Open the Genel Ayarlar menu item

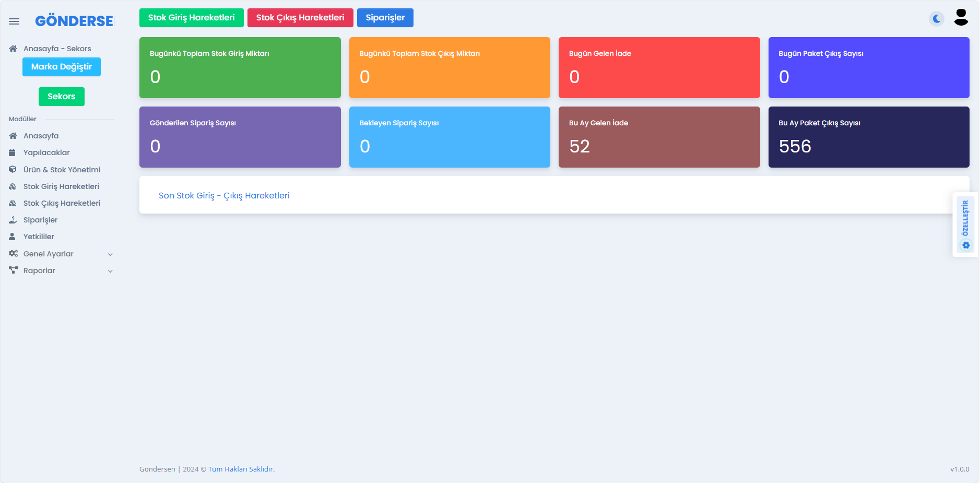62,254
